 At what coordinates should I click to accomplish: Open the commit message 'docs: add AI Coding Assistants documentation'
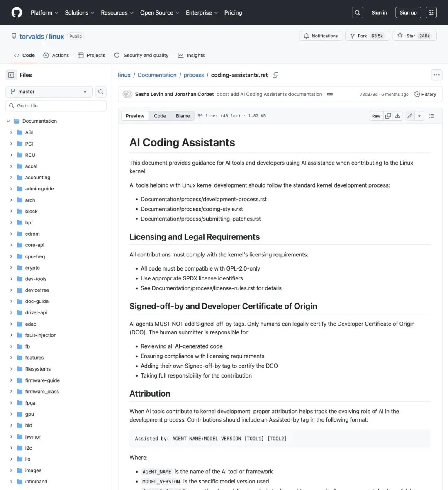point(269,94)
